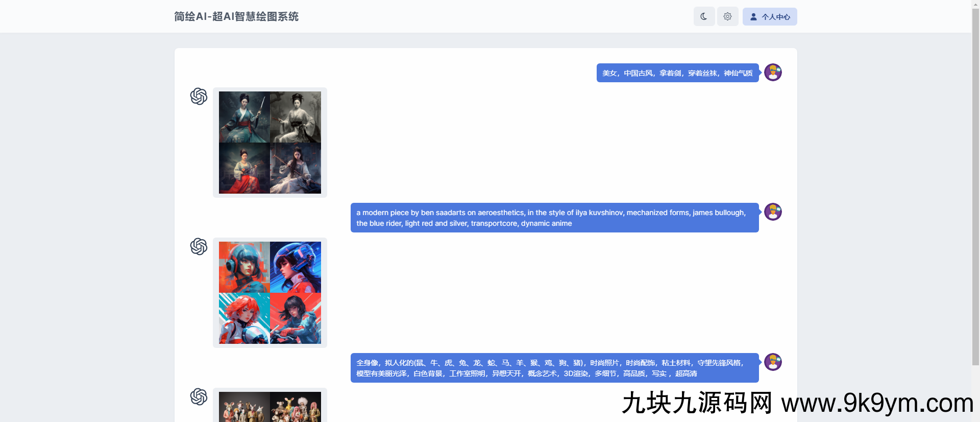
Task: Open the anime girl with blue helmet image
Action: (296, 267)
